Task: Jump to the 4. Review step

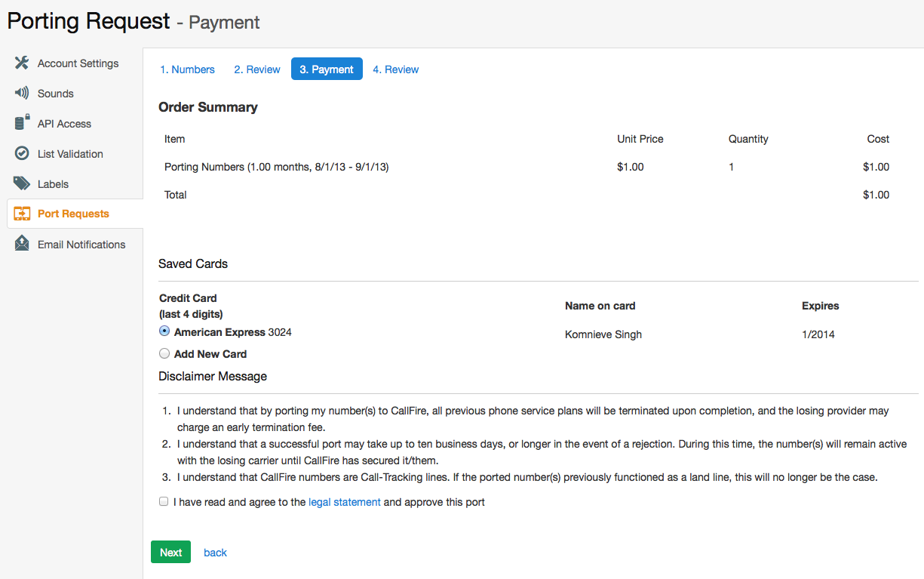Action: point(396,69)
